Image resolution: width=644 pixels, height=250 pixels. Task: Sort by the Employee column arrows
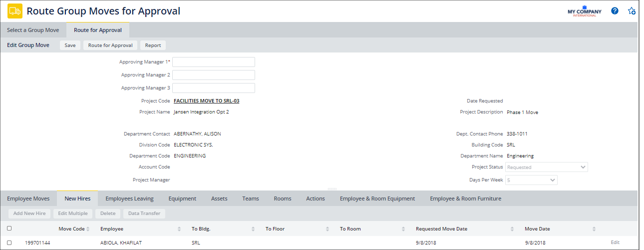[x=179, y=229]
